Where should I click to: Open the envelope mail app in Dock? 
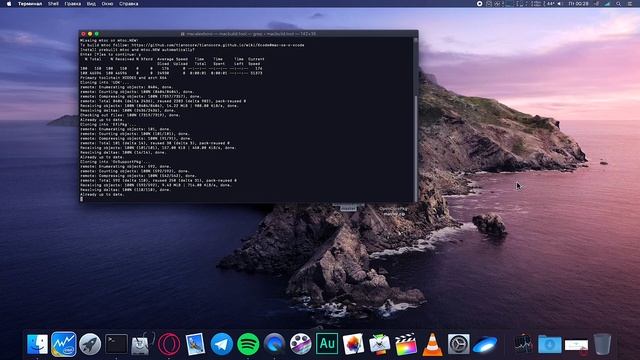coord(380,344)
